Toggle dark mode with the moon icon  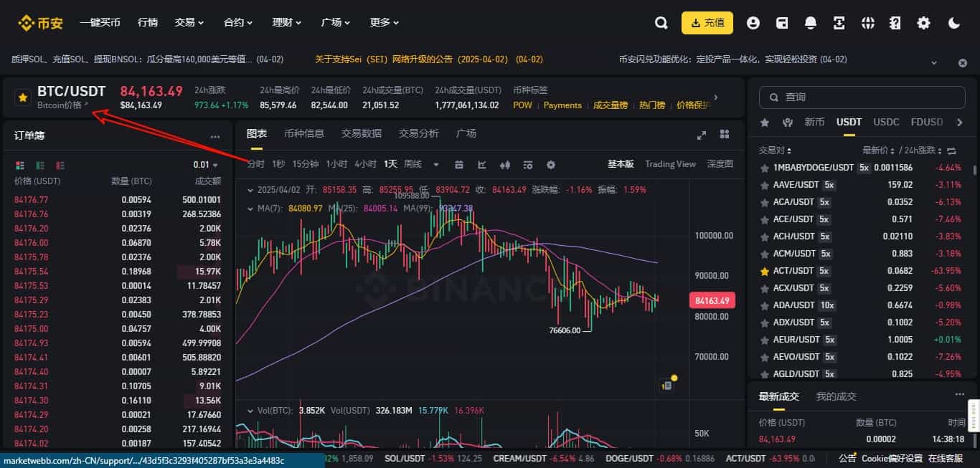(954, 22)
